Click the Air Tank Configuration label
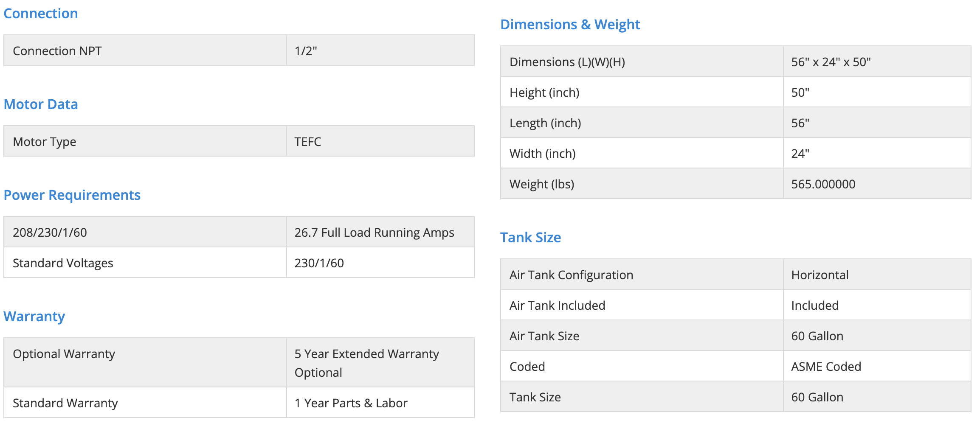 pos(571,275)
